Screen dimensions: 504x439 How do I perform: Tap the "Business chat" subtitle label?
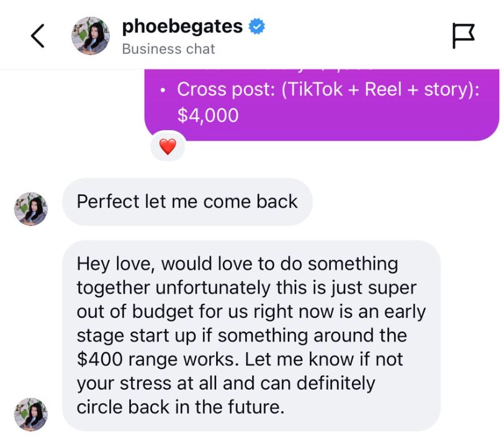[x=168, y=49]
